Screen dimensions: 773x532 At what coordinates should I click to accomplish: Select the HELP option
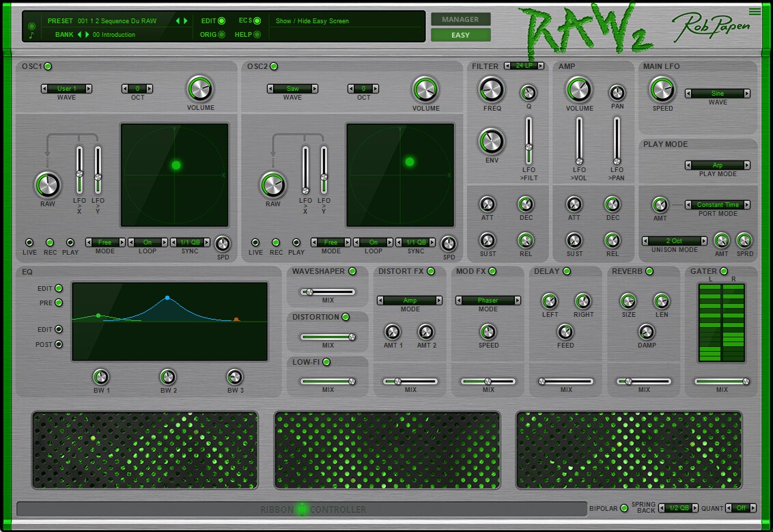click(257, 35)
